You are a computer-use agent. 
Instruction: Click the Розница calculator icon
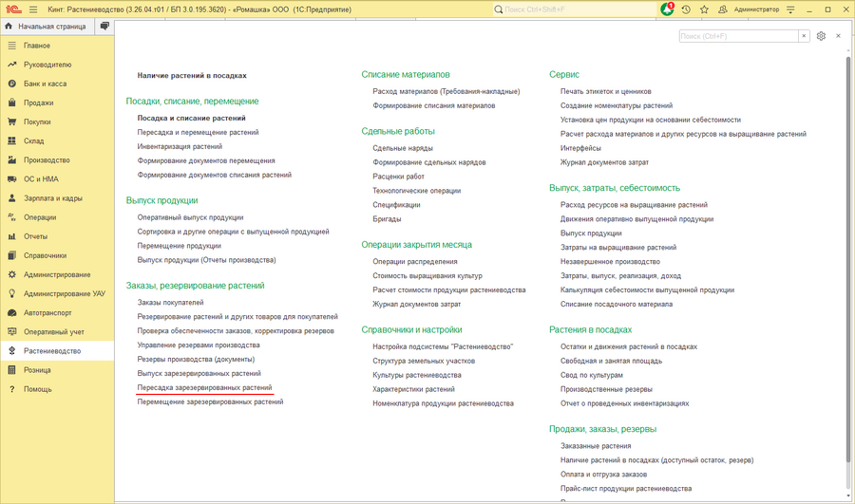(x=12, y=370)
